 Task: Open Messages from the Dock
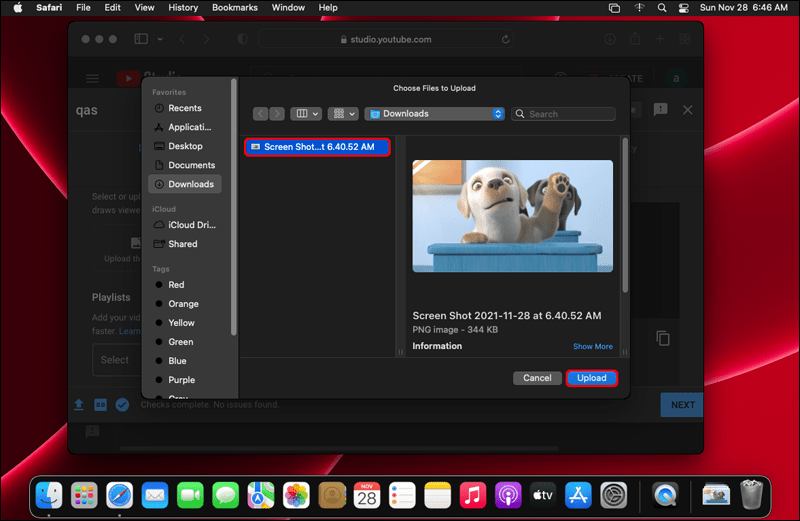coord(225,495)
